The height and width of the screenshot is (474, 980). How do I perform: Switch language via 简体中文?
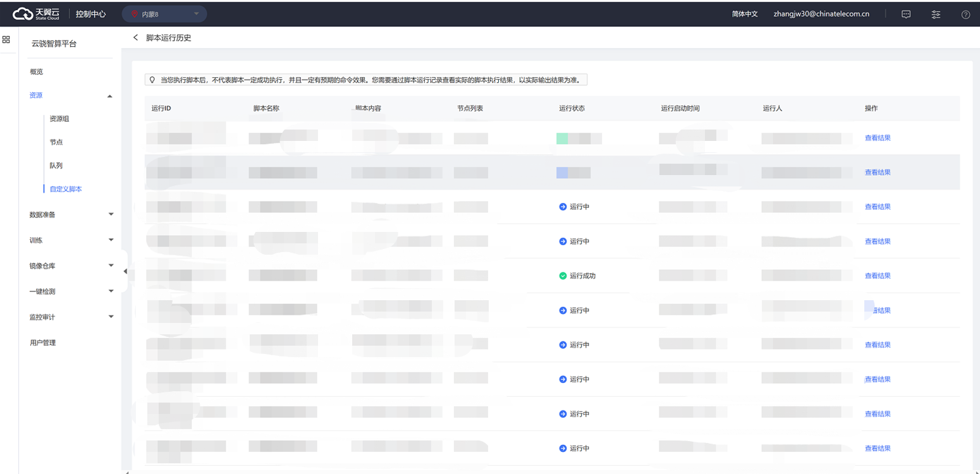(x=745, y=14)
